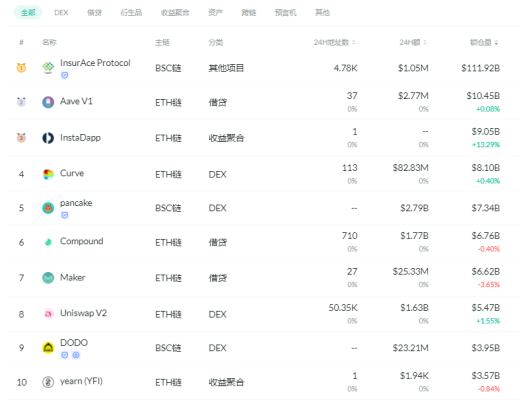This screenshot has width=520, height=400.
Task: Switch to the 借贷 tab
Action: pos(94,12)
